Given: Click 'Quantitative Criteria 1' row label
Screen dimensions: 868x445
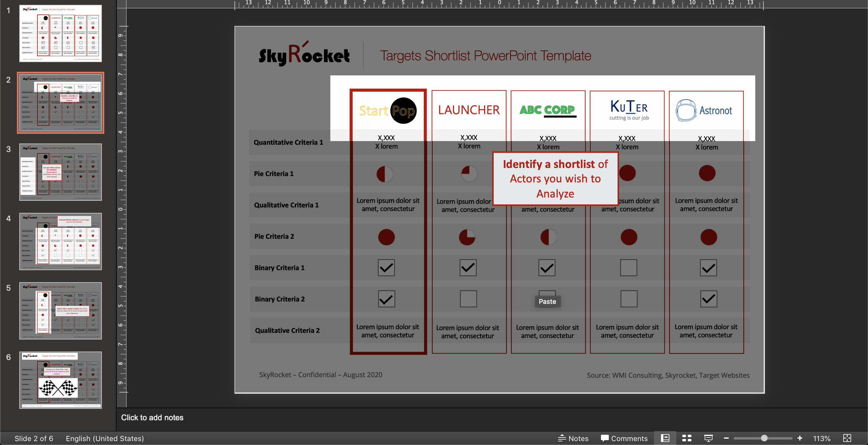Looking at the screenshot, I should pos(288,142).
